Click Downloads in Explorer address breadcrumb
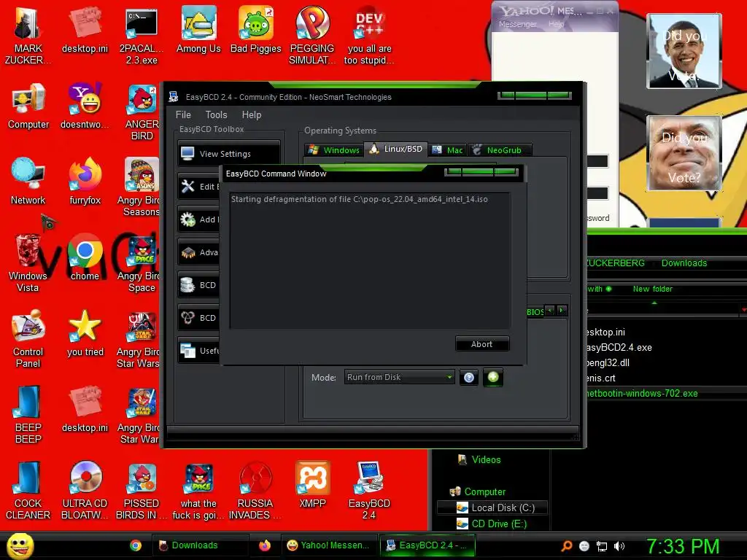The height and width of the screenshot is (560, 747). (x=684, y=262)
